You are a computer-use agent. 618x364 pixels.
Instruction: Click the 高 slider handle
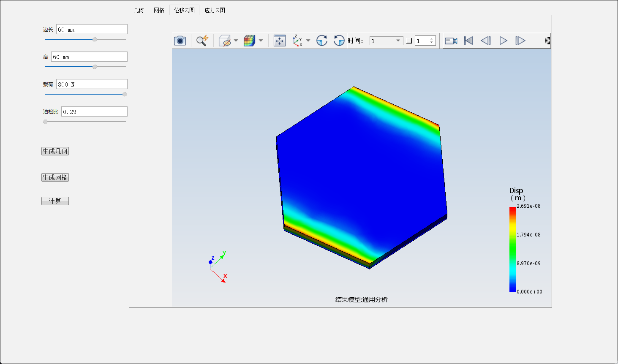(95, 67)
